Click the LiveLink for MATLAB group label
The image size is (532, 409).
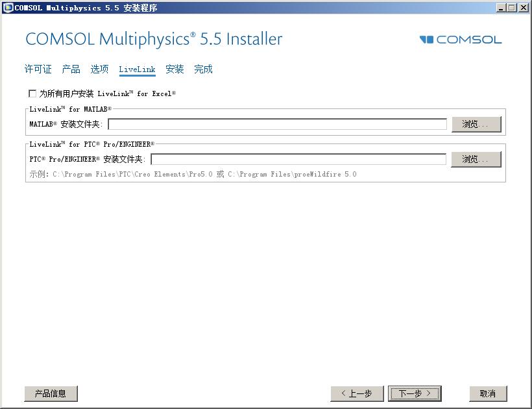[70, 109]
